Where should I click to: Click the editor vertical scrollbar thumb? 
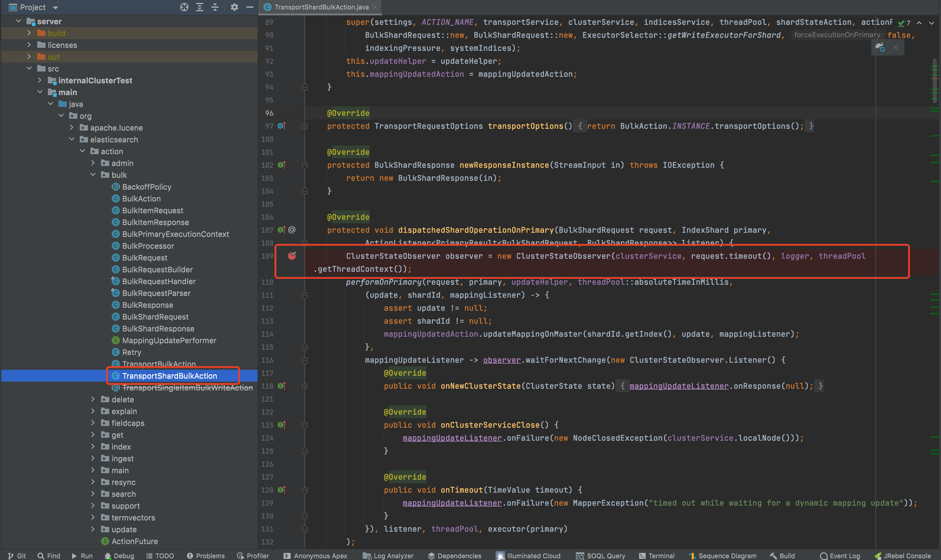[934, 81]
